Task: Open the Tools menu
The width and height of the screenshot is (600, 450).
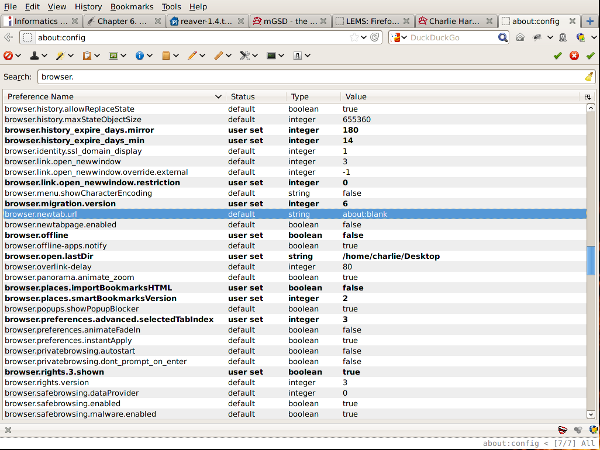Action: [x=171, y=7]
